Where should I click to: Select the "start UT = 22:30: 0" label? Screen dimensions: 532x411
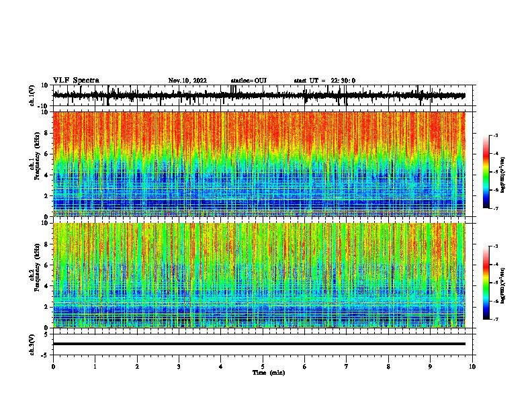(324, 81)
